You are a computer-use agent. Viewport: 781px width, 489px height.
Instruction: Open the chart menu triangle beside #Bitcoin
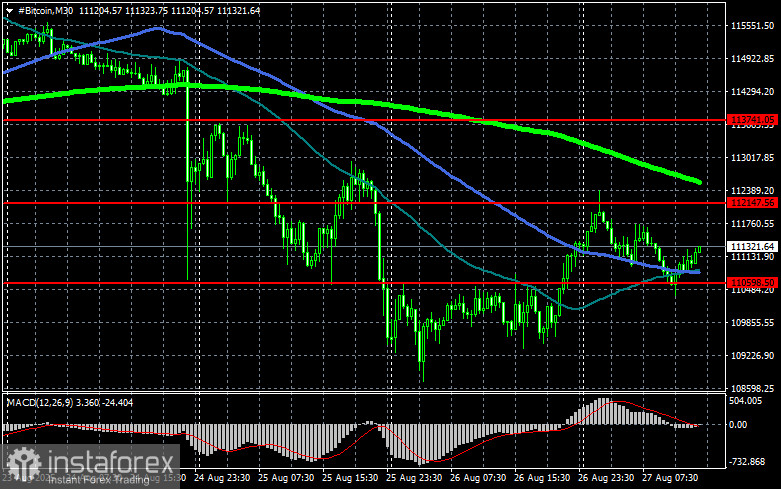[9, 10]
